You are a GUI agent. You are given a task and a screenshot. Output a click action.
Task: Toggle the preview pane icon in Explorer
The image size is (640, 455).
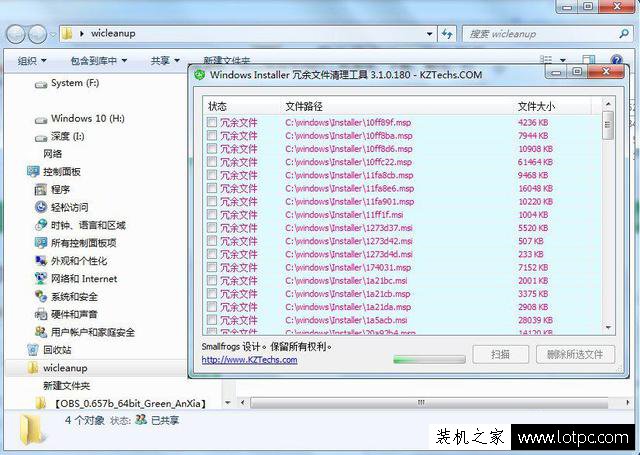(588, 60)
